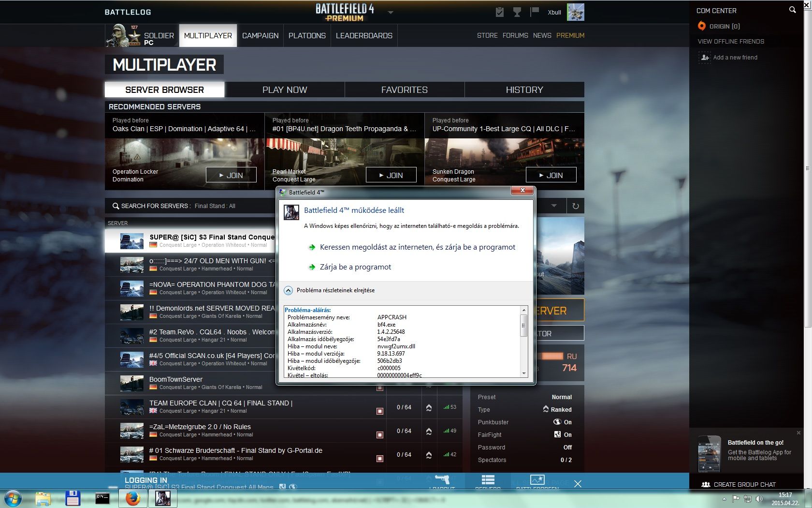Click the Punkbuster icon in server details
Screen dimensions: 812x508
(x=557, y=422)
